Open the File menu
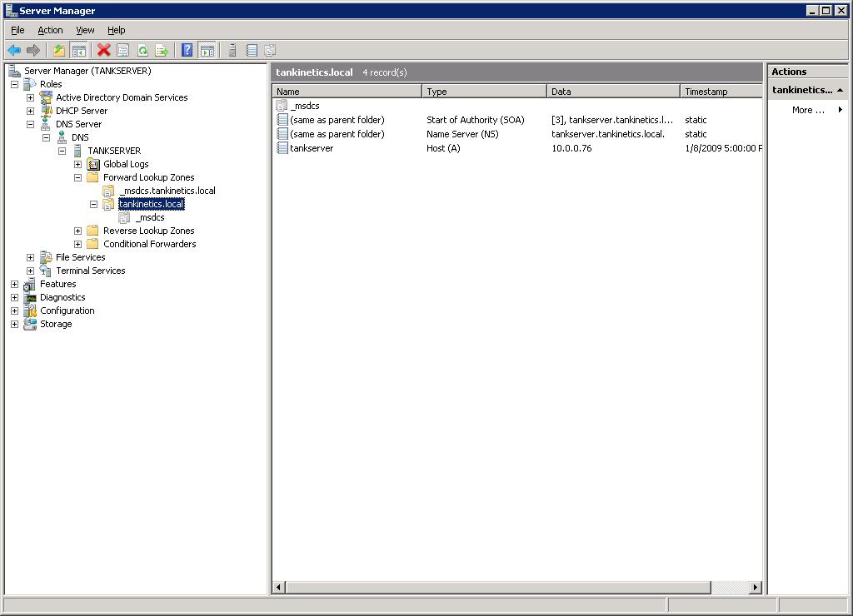The height and width of the screenshot is (616, 853). [17, 30]
